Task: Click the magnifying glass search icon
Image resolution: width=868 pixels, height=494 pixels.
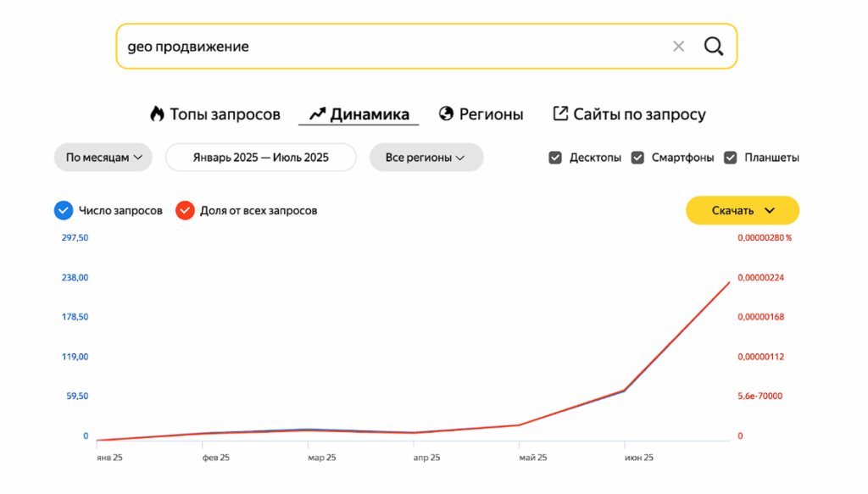Action: (x=714, y=47)
